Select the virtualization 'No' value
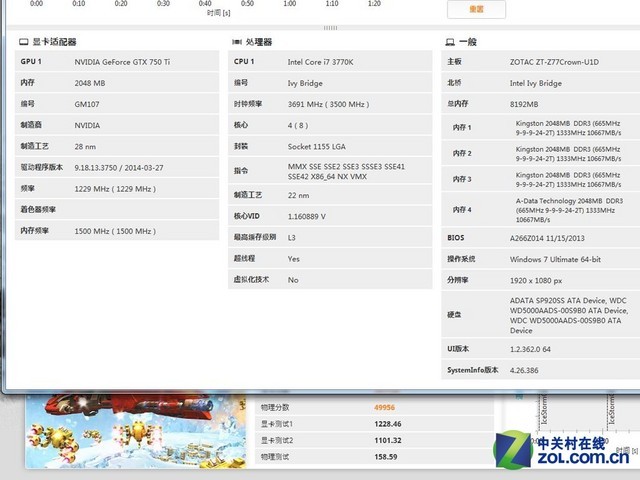The width and height of the screenshot is (640, 480). coord(293,280)
